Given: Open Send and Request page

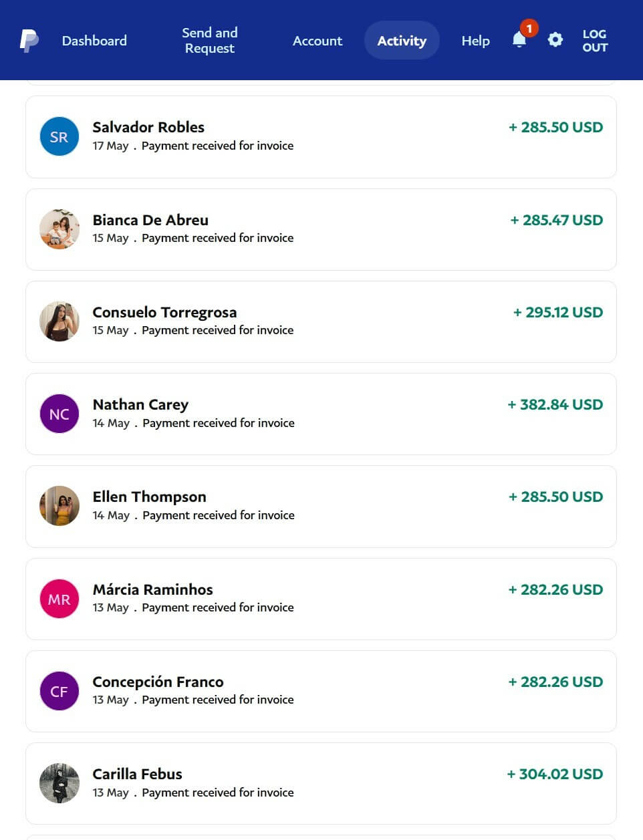Looking at the screenshot, I should pyautogui.click(x=209, y=41).
